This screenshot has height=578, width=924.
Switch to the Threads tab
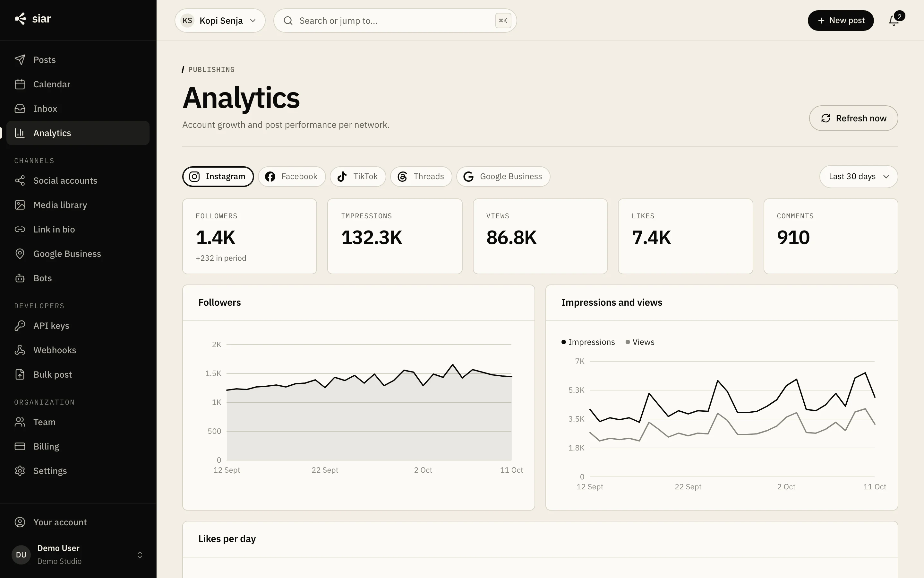[421, 177]
